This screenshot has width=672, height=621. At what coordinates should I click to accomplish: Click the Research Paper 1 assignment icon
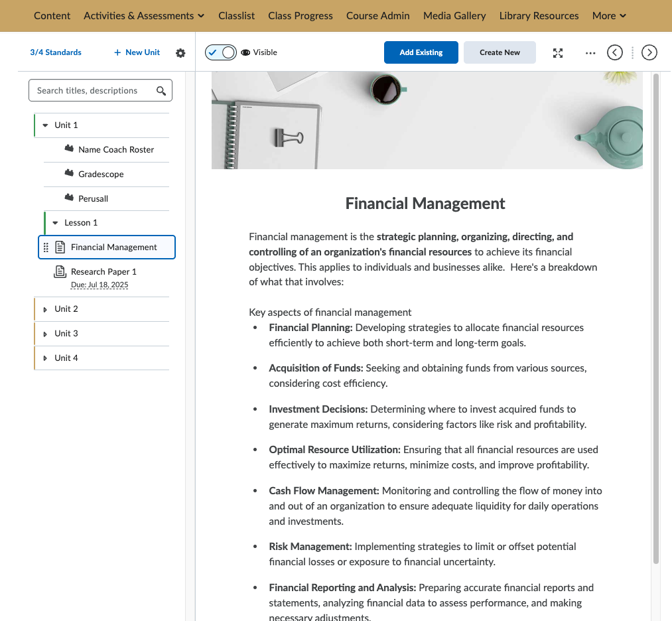coord(60,271)
